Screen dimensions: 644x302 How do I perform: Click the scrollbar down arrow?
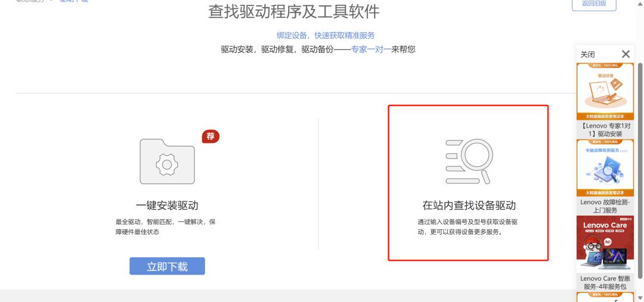pyautogui.click(x=640, y=297)
